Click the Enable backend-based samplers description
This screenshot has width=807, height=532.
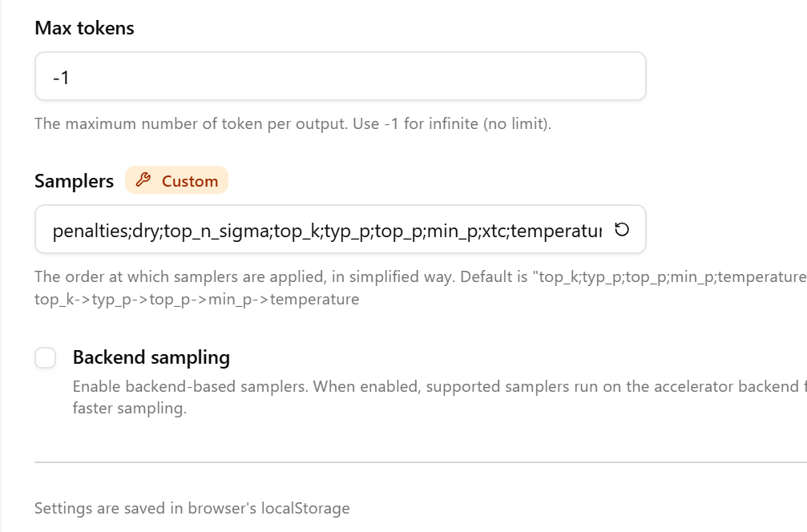(x=439, y=386)
